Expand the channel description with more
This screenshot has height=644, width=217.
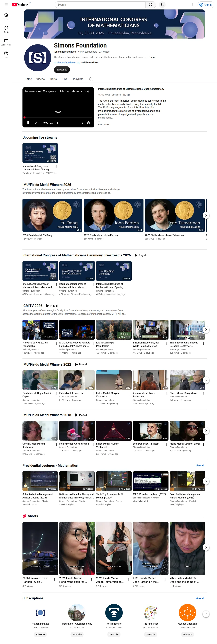[x=151, y=57]
